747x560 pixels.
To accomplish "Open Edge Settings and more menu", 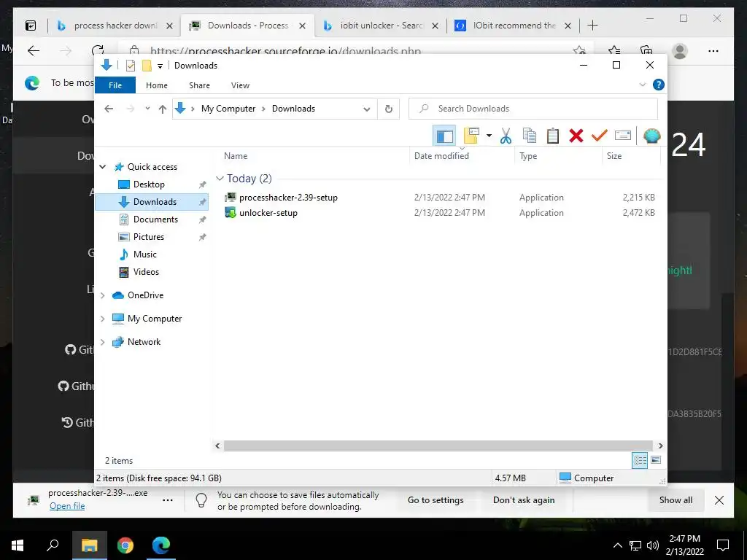I will pyautogui.click(x=713, y=51).
